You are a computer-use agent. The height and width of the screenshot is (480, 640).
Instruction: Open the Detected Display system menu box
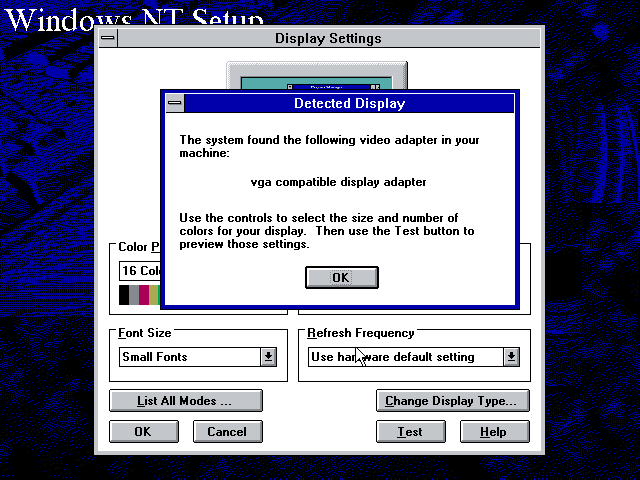pos(175,103)
